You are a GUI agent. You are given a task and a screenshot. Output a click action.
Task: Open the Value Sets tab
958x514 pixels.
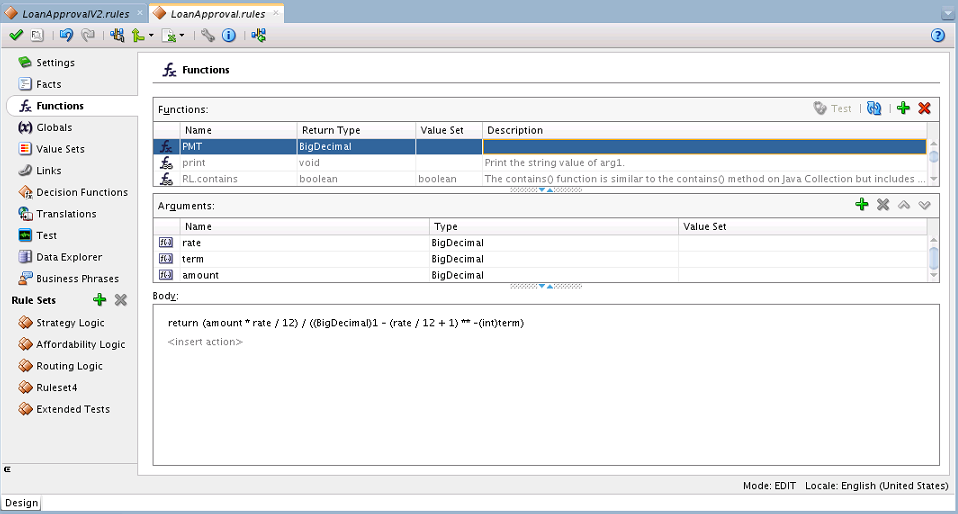click(60, 149)
